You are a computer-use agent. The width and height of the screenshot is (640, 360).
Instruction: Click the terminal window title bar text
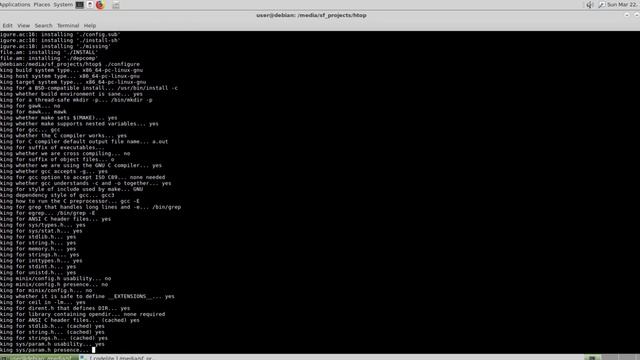coord(311,15)
